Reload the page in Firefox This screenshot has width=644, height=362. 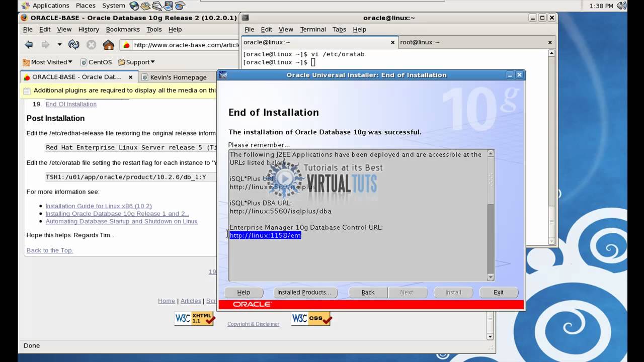point(74,45)
